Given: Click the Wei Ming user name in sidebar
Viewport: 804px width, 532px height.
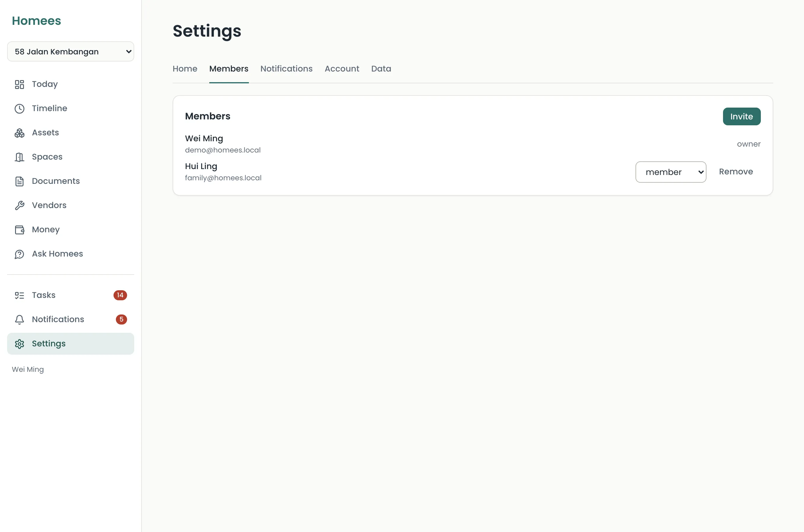Looking at the screenshot, I should pos(28,369).
